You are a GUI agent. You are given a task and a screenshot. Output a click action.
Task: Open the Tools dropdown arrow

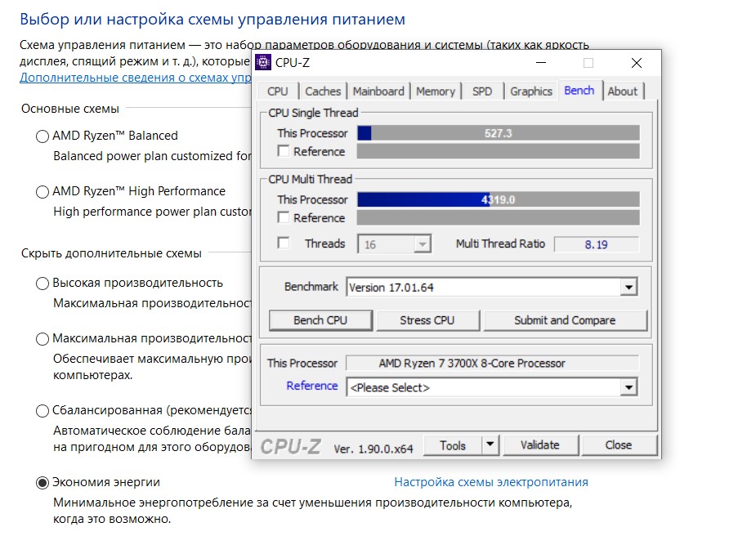(x=490, y=444)
